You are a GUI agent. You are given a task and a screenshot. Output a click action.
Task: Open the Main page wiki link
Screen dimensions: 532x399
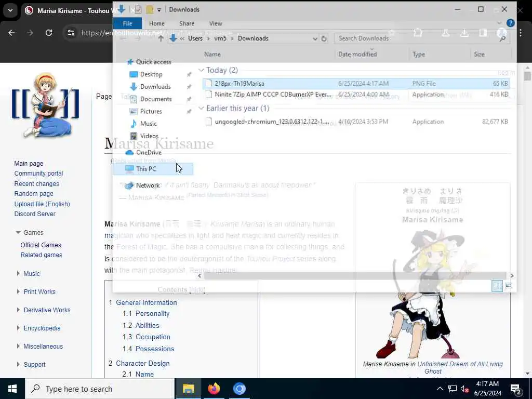[x=29, y=164]
